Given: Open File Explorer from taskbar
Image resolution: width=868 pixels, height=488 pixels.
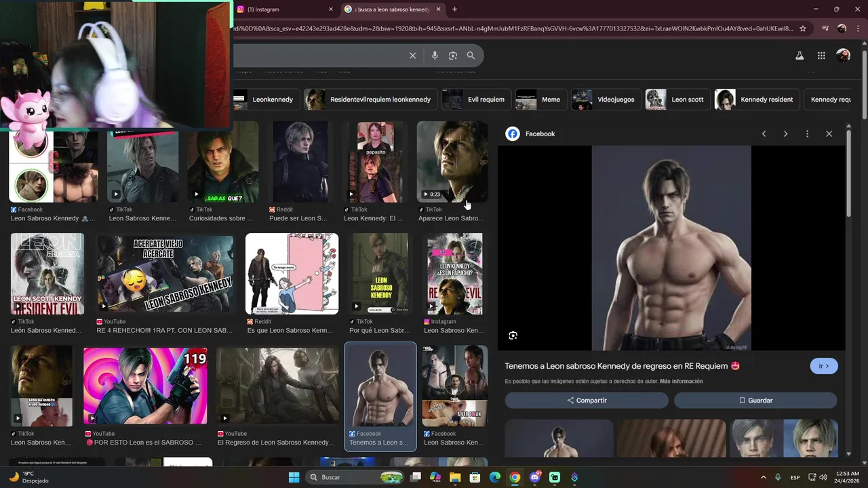Looking at the screenshot, I should 455,477.
